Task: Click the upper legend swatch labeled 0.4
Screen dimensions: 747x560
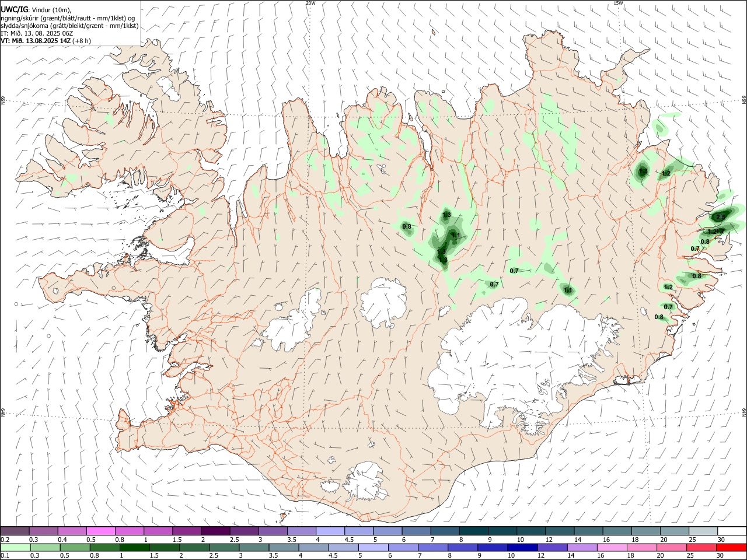Action: tap(72, 531)
